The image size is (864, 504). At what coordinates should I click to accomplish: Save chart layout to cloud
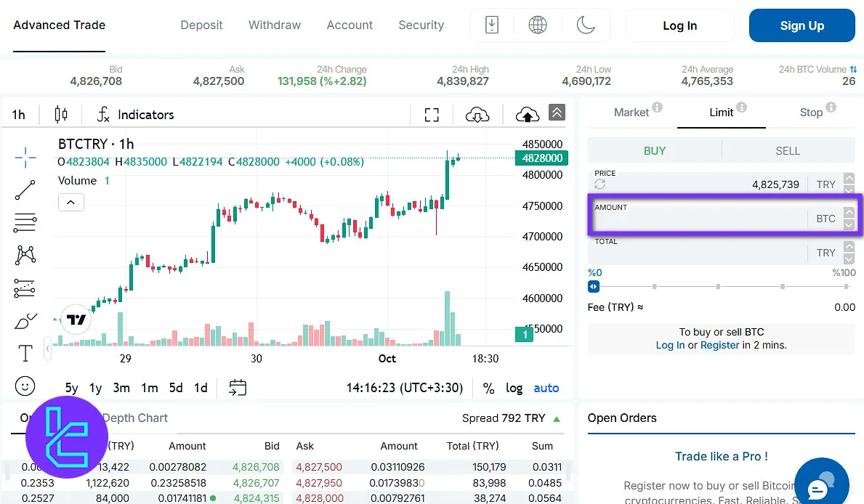(x=527, y=114)
